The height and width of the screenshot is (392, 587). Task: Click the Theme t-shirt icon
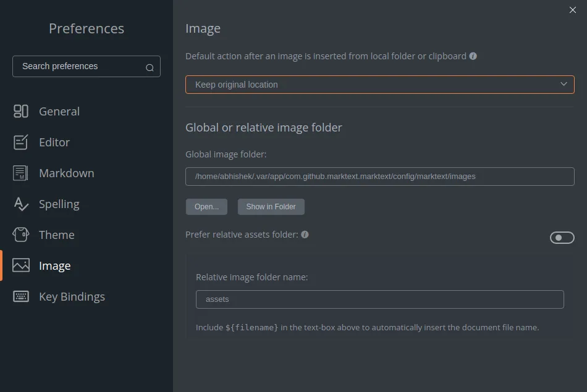pyautogui.click(x=20, y=235)
